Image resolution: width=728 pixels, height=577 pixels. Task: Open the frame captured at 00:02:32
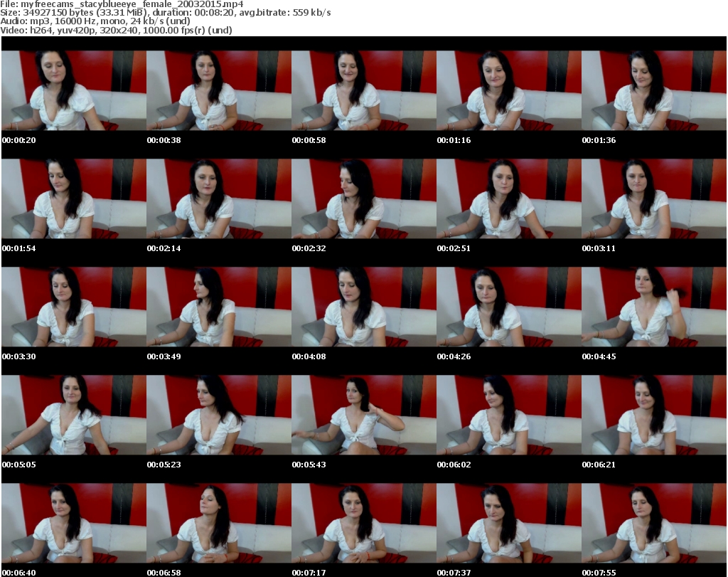pos(363,198)
